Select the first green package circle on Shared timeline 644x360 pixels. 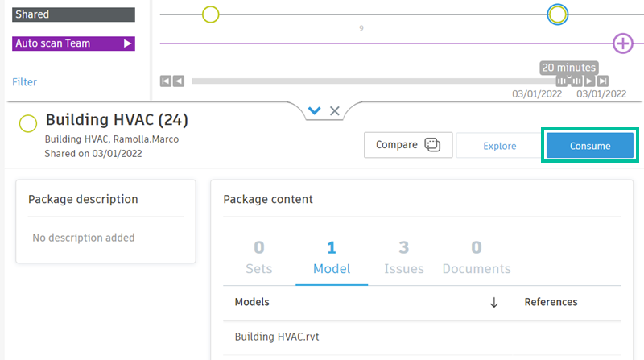[x=210, y=14]
